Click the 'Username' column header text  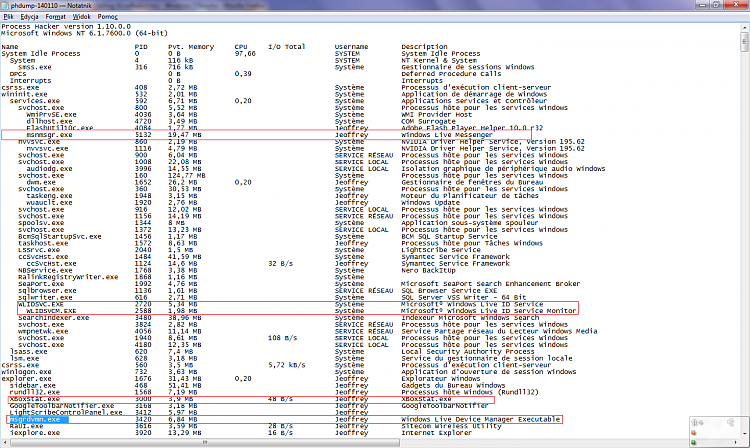[x=352, y=47]
